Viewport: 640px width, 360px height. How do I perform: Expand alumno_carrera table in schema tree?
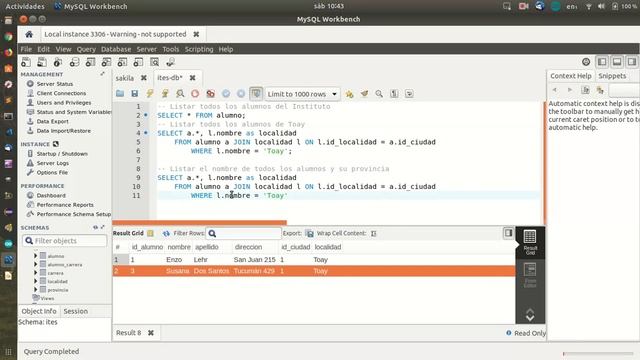36,264
